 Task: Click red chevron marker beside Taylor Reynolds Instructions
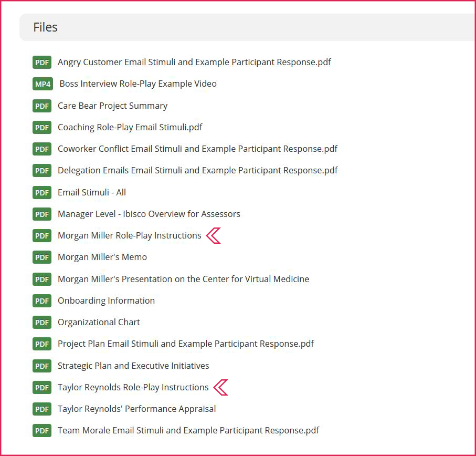point(220,388)
